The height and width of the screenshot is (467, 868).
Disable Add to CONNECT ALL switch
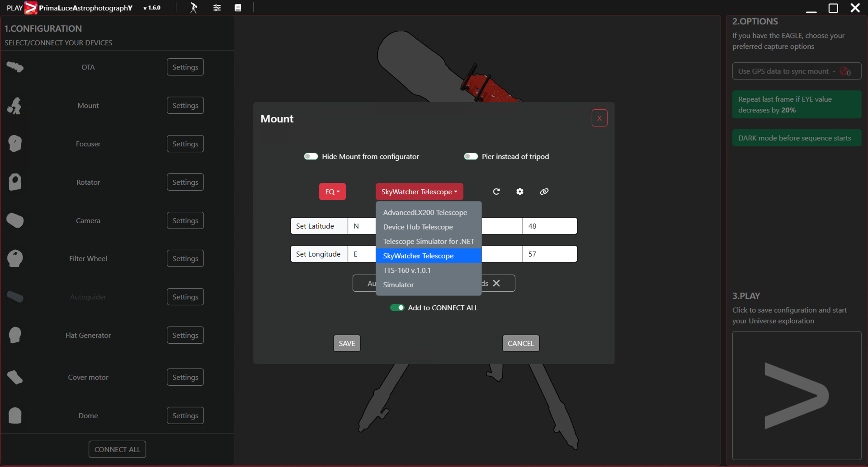(x=397, y=308)
